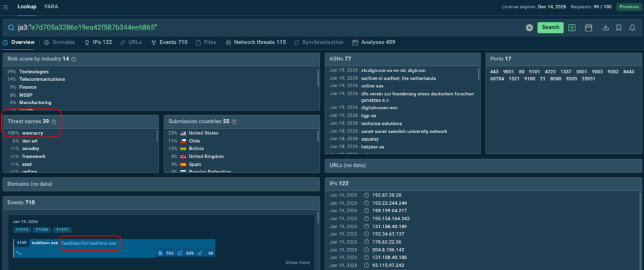Open the sidebar menu icon
This screenshot has height=270, width=644.
[6, 7]
